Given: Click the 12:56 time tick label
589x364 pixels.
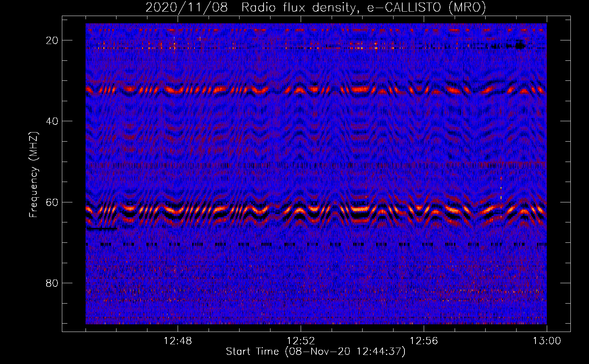Looking at the screenshot, I should coord(424,341).
